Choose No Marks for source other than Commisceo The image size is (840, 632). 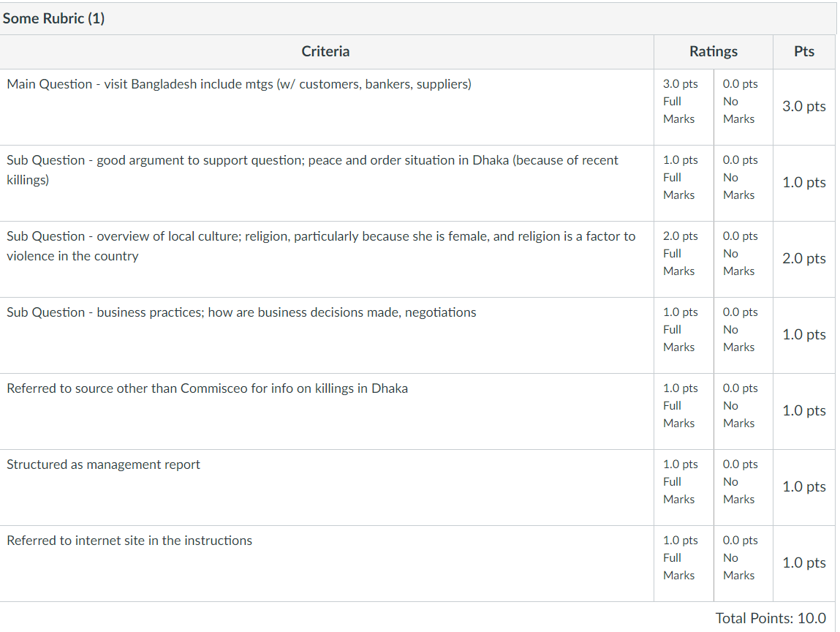(743, 411)
